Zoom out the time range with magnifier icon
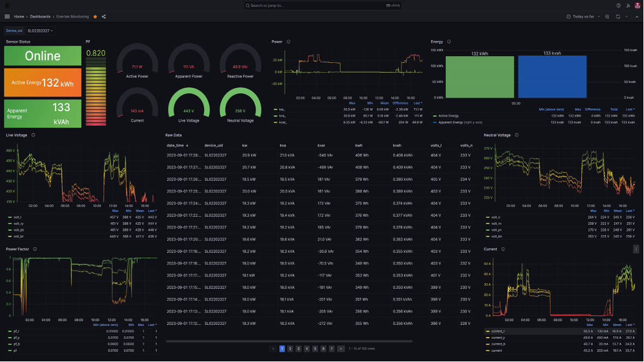The height and width of the screenshot is (362, 644). click(607, 16)
